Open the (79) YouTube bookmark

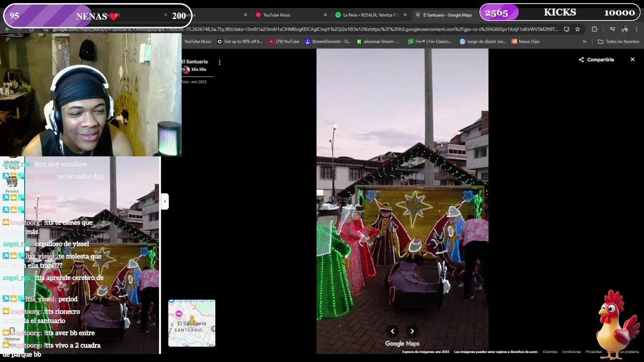point(284,41)
